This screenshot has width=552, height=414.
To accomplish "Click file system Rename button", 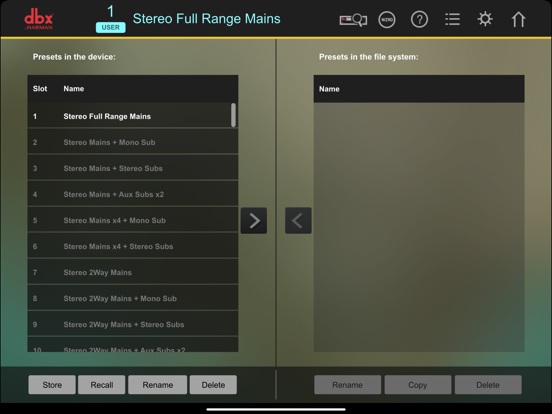I will click(x=347, y=385).
